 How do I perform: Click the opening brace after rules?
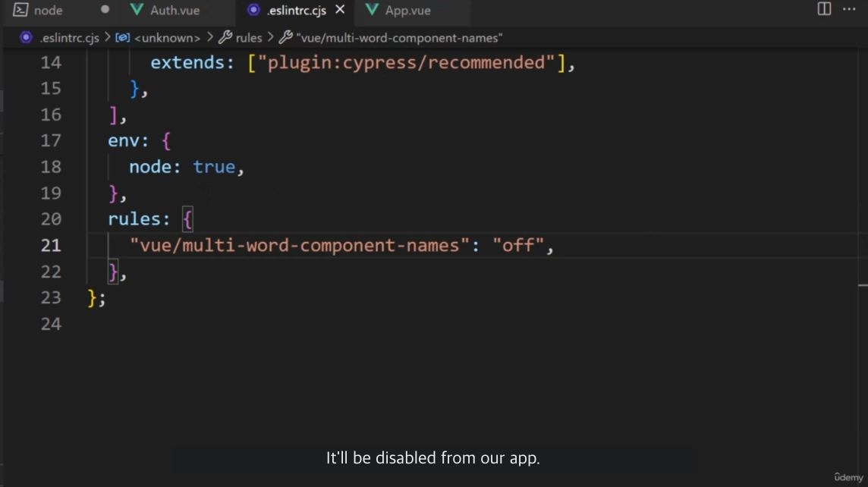(187, 219)
